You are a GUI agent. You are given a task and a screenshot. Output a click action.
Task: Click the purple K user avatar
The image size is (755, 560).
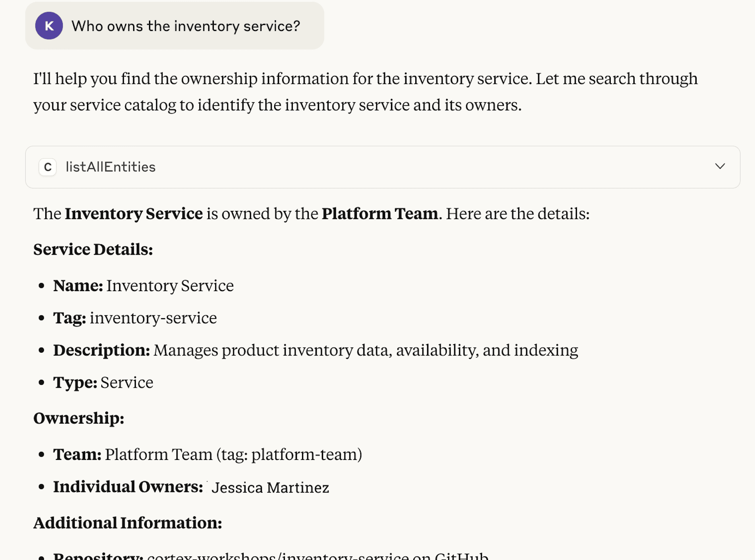tap(49, 26)
